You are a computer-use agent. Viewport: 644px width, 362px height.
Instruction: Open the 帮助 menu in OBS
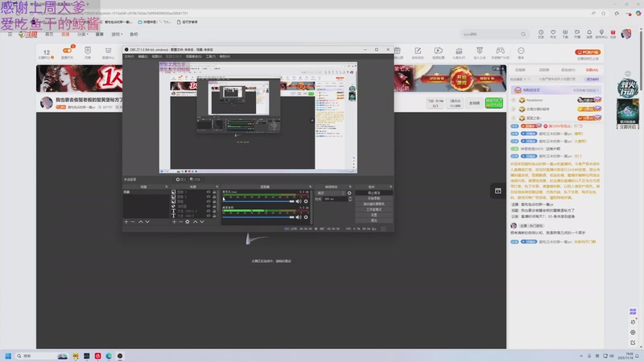[225, 56]
